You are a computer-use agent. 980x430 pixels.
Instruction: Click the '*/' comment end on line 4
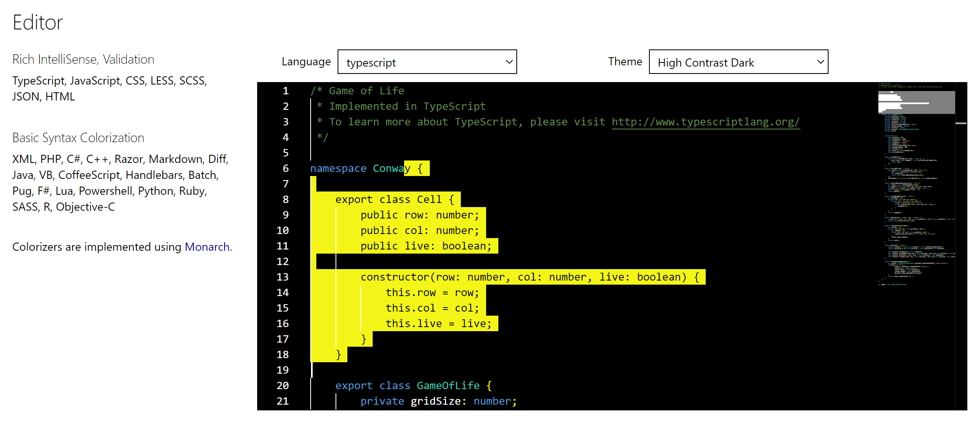(322, 138)
